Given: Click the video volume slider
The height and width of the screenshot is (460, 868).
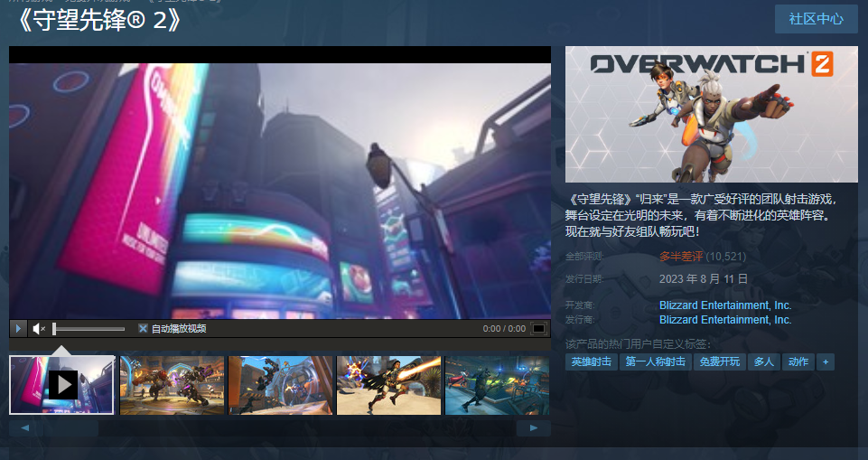Looking at the screenshot, I should 89,329.
